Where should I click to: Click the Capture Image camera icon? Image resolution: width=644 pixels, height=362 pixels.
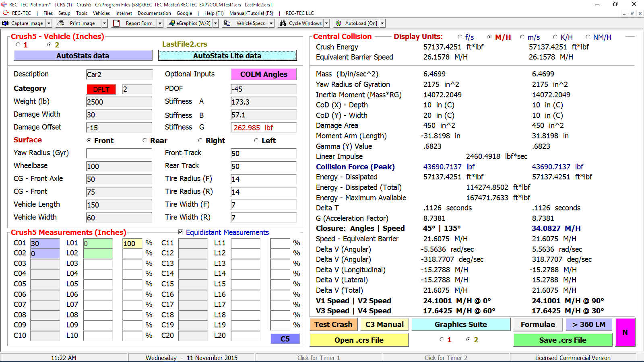(x=6, y=23)
